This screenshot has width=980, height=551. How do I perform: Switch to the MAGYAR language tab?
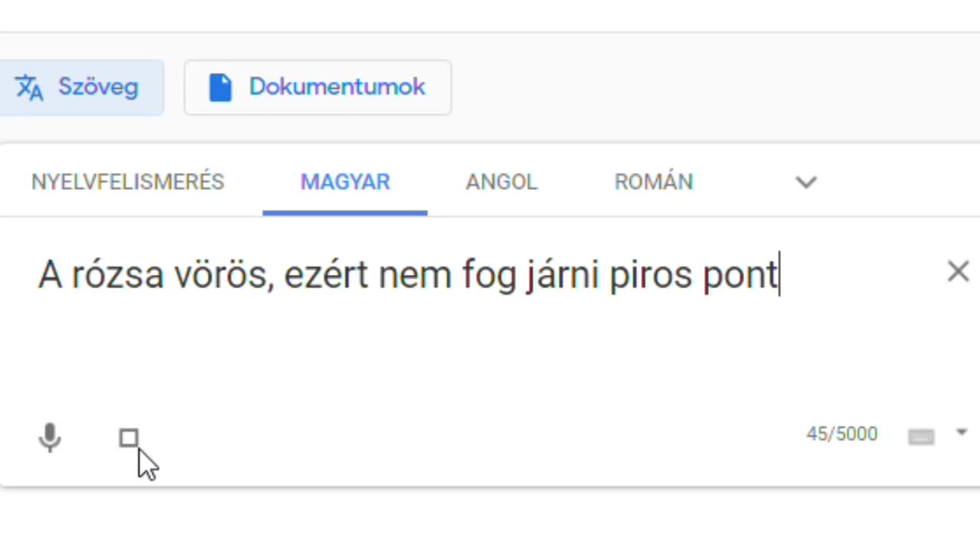click(x=345, y=182)
